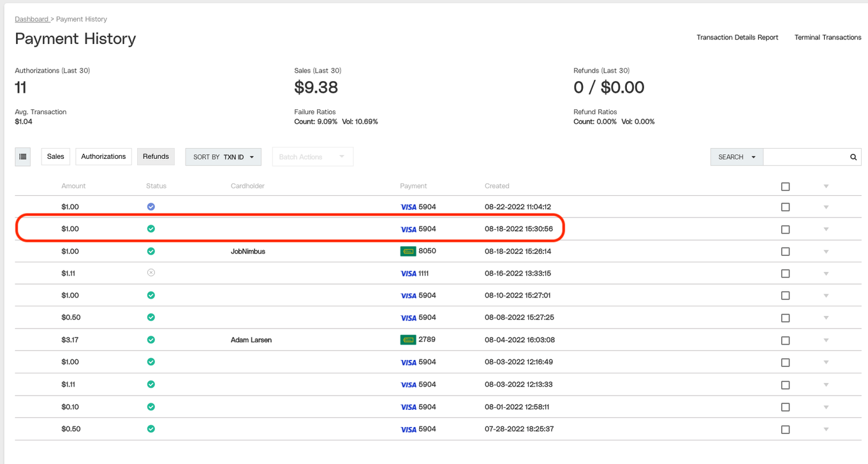Navigate back via the Dashboard breadcrumb link
Image resolution: width=868 pixels, height=464 pixels.
tap(32, 19)
